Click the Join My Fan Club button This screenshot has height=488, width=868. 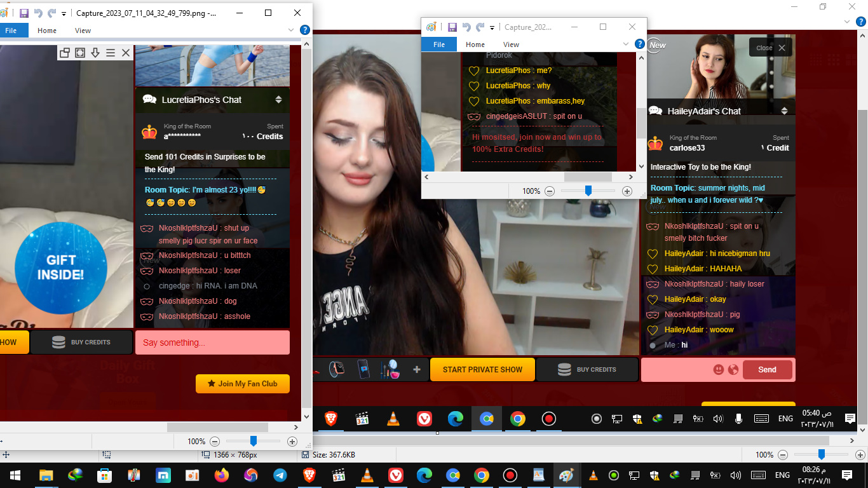(243, 384)
